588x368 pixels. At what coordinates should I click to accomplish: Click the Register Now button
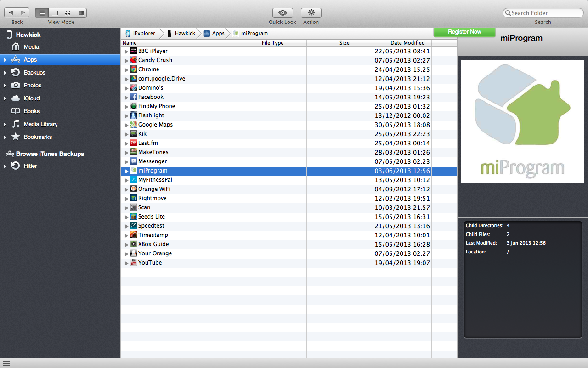coord(464,32)
